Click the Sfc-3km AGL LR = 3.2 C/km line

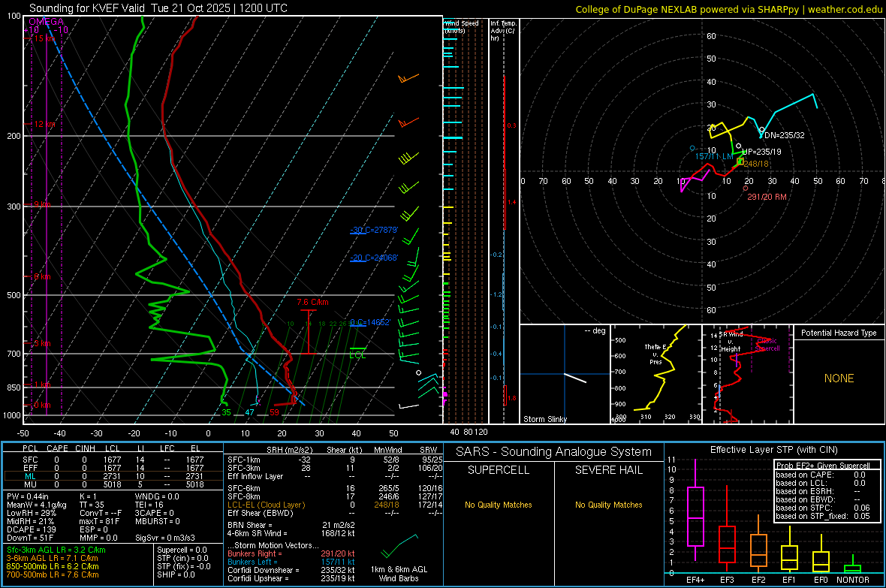[56, 550]
